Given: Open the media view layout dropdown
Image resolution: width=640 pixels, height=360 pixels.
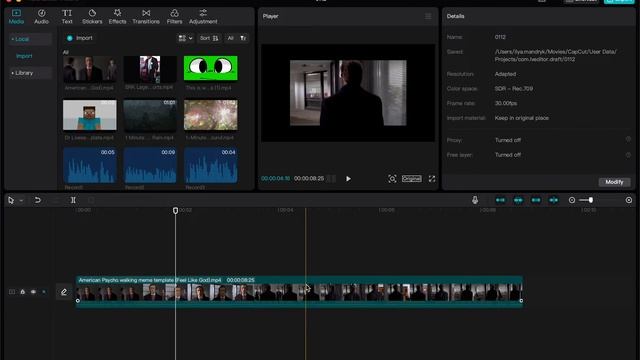Looking at the screenshot, I should 185,38.
